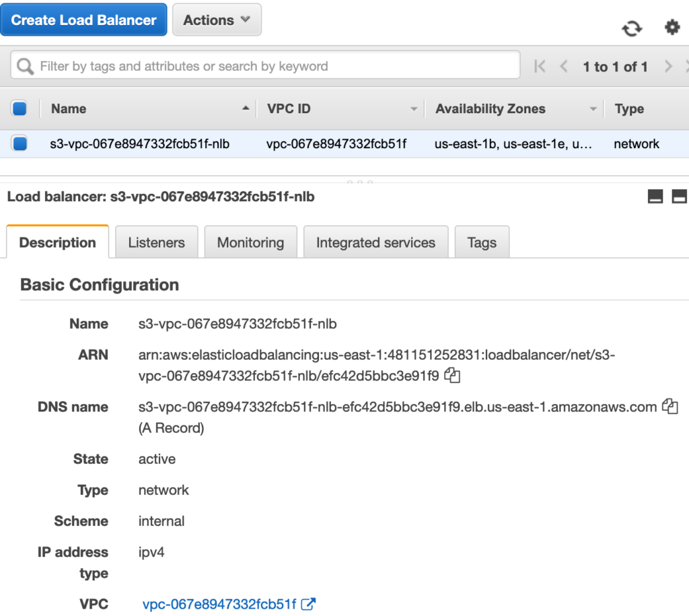689x616 pixels.
Task: Go to first page of results
Action: [x=540, y=67]
